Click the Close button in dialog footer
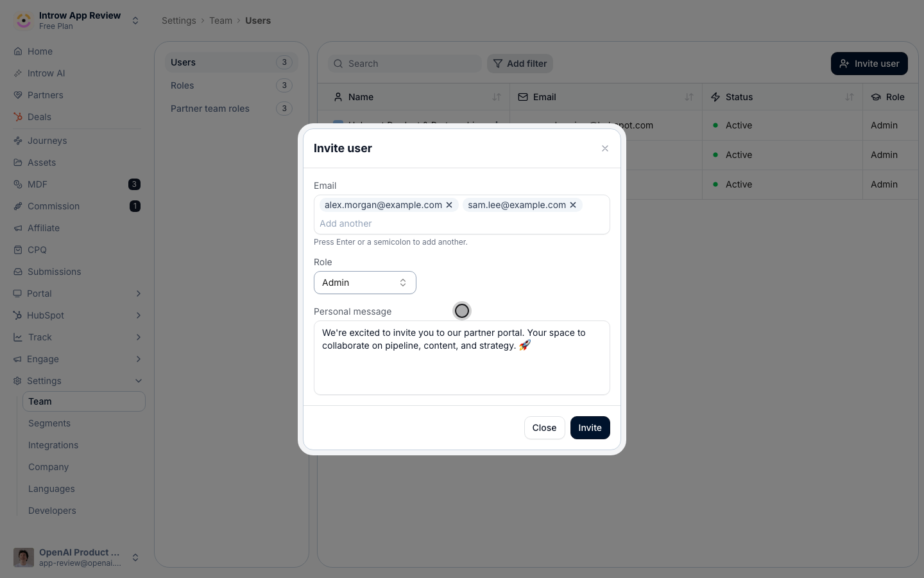 coord(545,428)
